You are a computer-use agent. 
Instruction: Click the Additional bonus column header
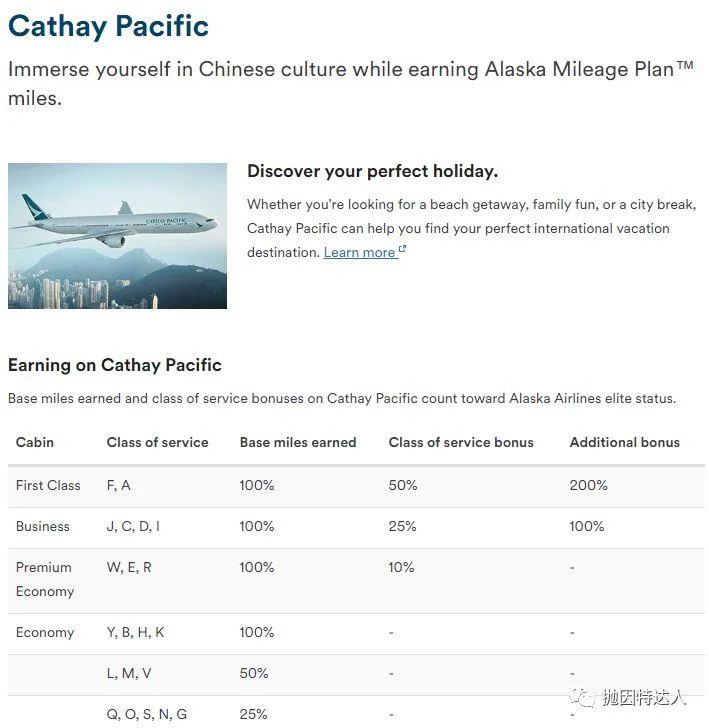[x=624, y=442]
